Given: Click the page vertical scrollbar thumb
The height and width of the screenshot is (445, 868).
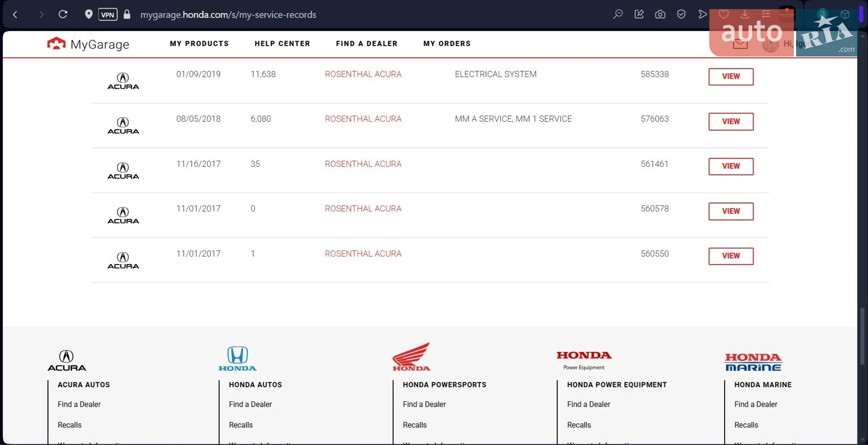Looking at the screenshot, I should coord(863,336).
